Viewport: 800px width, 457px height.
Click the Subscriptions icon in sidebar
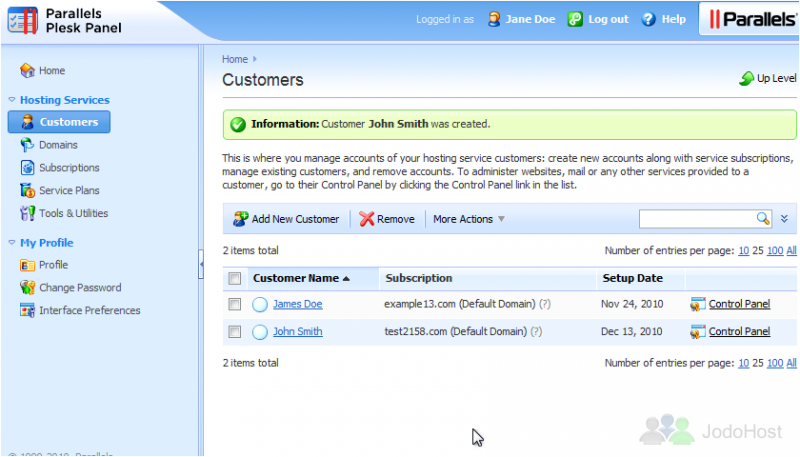(27, 167)
